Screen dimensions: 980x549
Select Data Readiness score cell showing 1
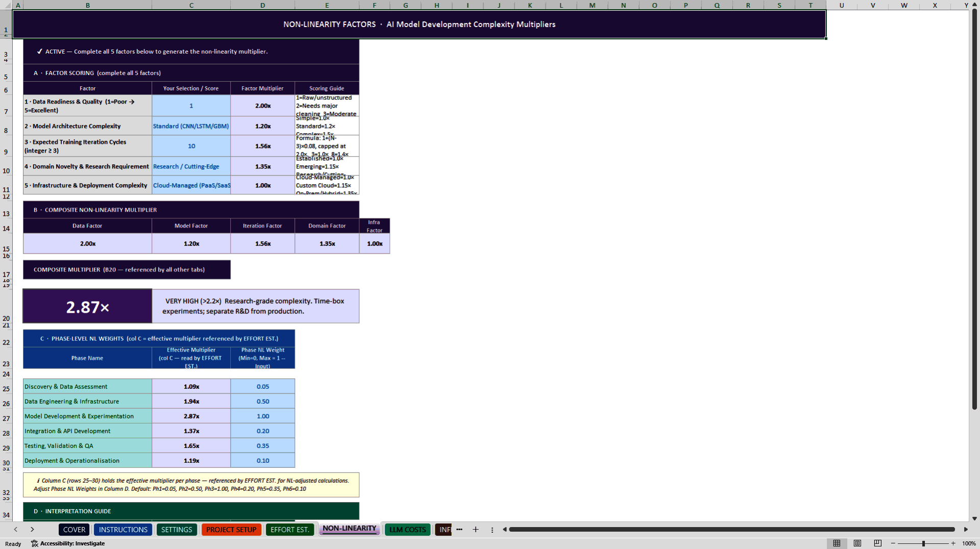[x=191, y=106]
